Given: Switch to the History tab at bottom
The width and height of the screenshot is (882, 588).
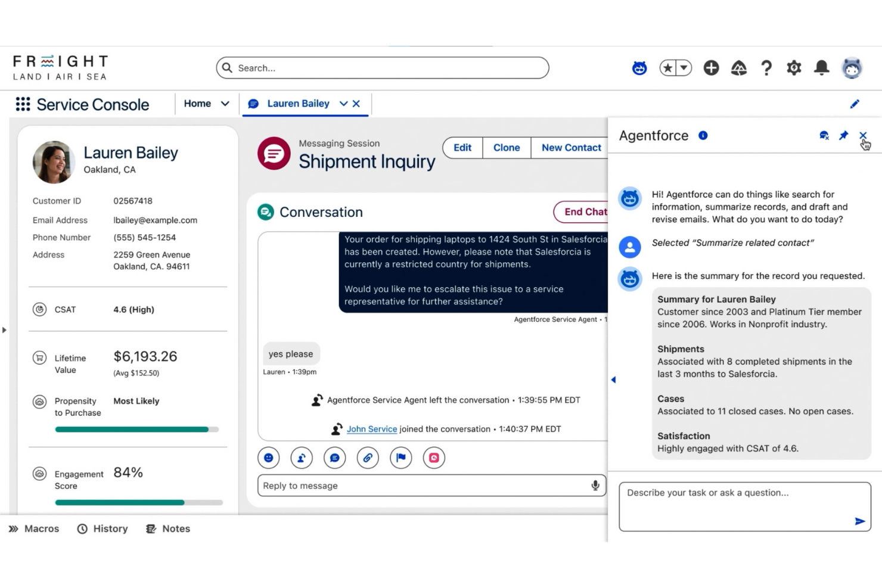Looking at the screenshot, I should 102,528.
